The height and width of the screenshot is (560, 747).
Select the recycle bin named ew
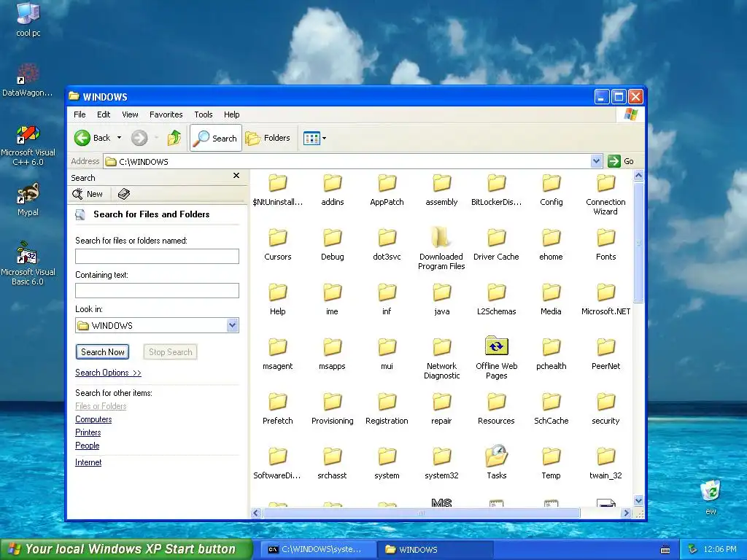[711, 497]
